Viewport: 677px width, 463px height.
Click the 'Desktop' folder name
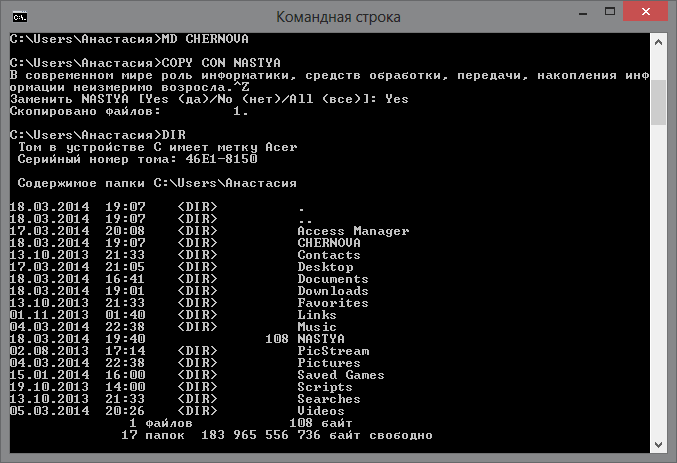coord(325,267)
